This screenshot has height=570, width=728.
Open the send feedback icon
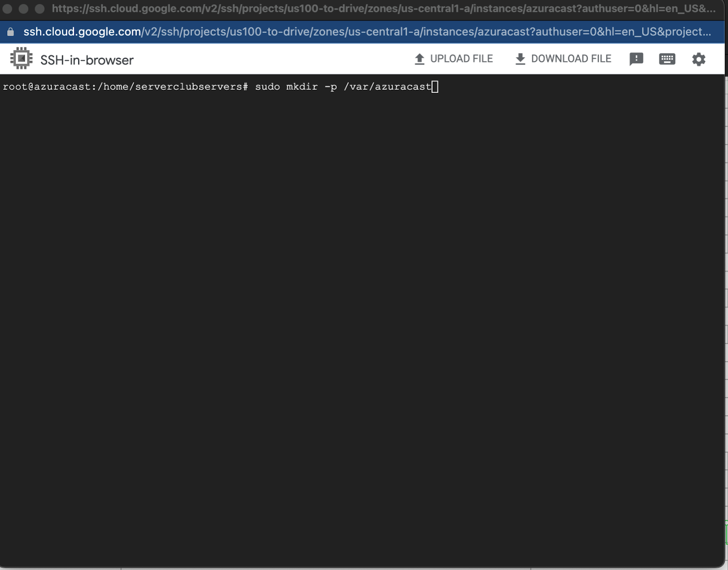(636, 59)
